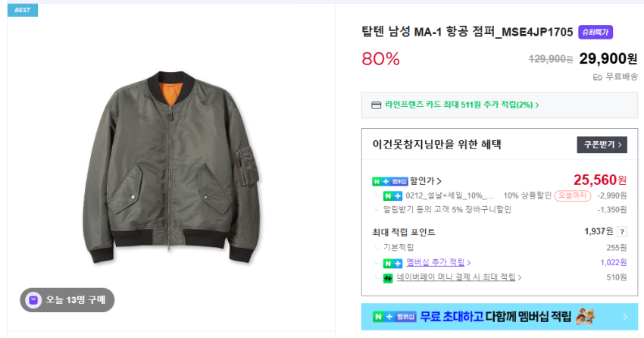
Task: Click the BEST badge on product image
Action: click(x=23, y=10)
